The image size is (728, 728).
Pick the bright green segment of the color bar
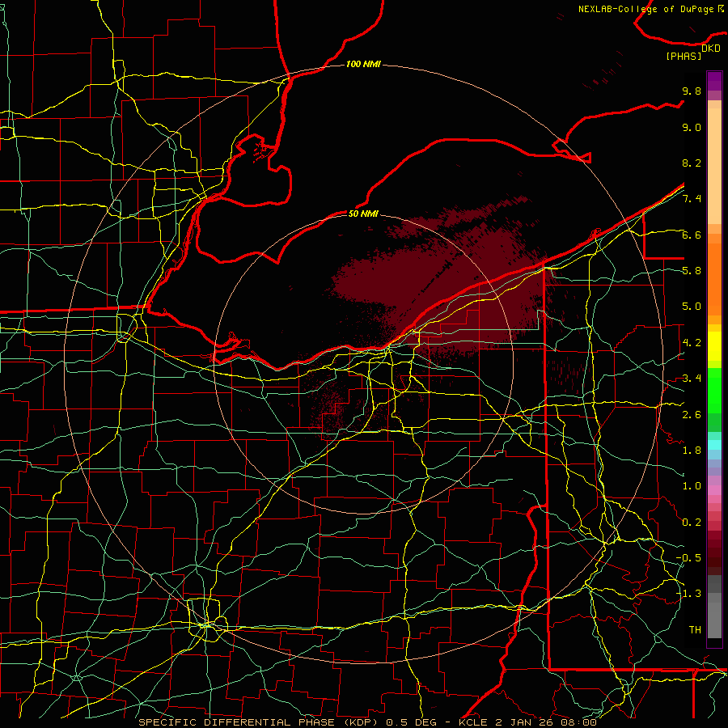point(714,390)
